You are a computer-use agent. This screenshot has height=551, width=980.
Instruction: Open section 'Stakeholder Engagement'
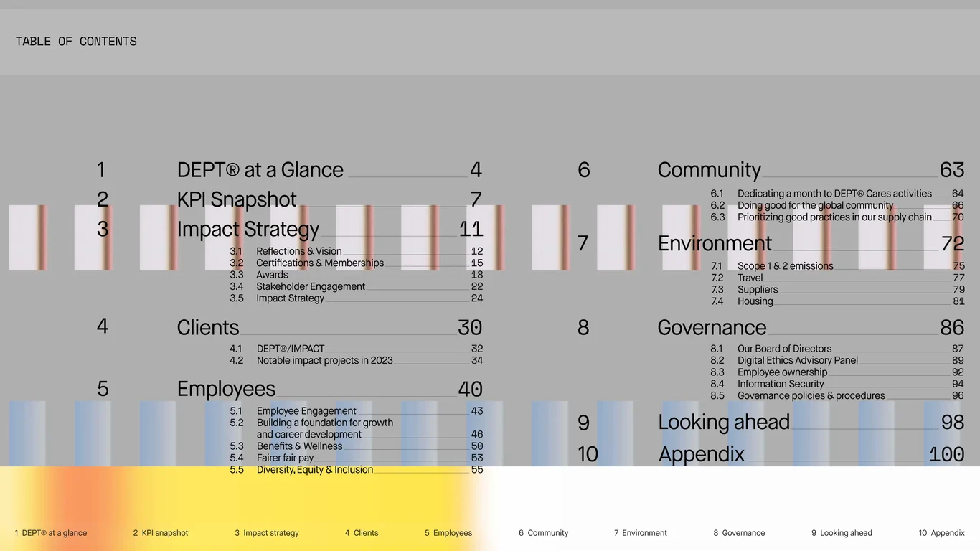point(311,286)
